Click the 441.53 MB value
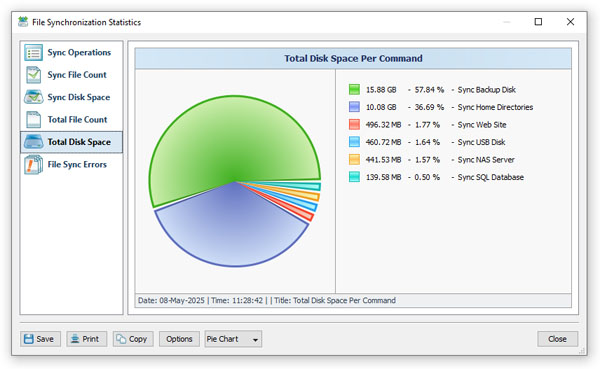600x369 pixels. click(383, 160)
